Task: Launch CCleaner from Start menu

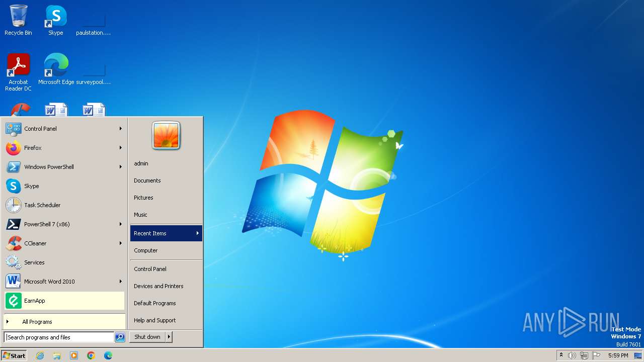Action: (x=64, y=243)
